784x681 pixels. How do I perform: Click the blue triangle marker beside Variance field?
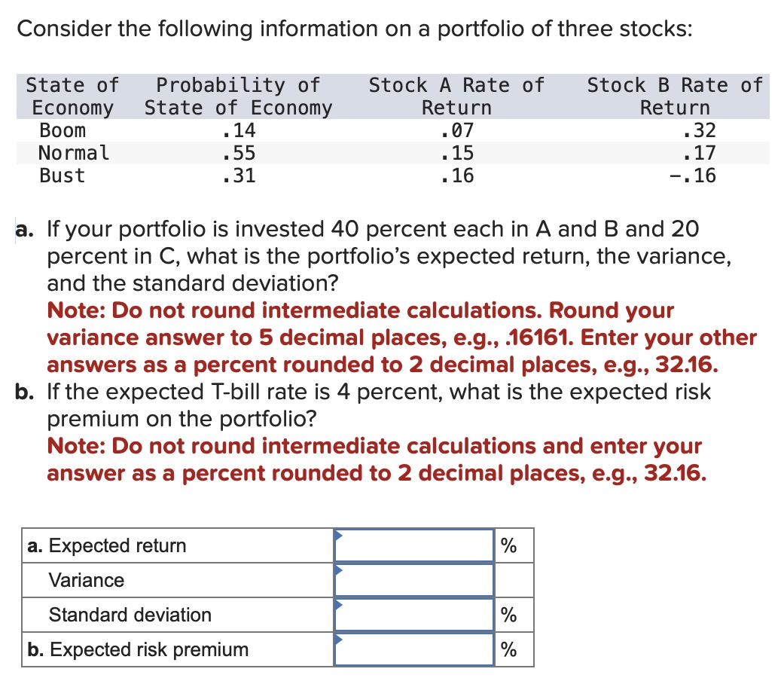point(340,572)
